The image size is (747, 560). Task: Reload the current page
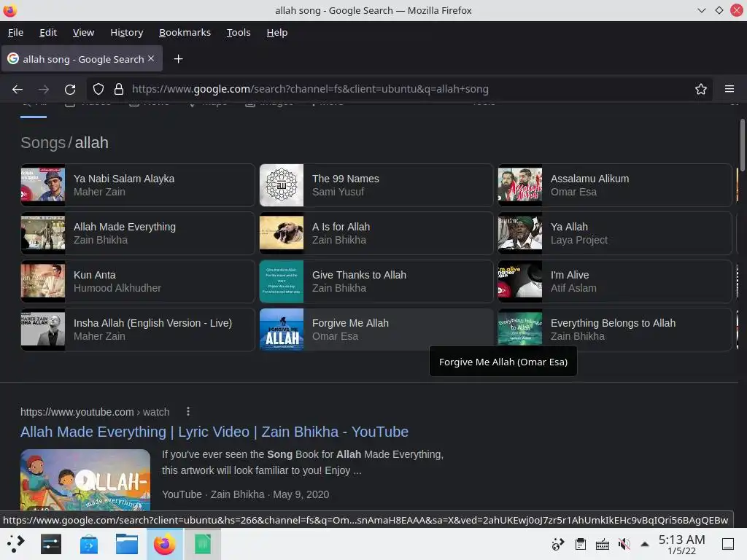70,89
